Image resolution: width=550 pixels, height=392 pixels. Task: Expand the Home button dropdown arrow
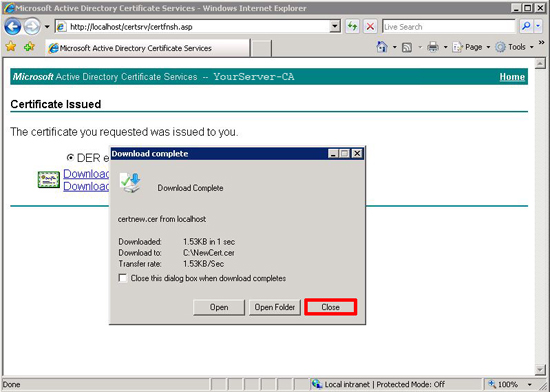pyautogui.click(x=395, y=47)
